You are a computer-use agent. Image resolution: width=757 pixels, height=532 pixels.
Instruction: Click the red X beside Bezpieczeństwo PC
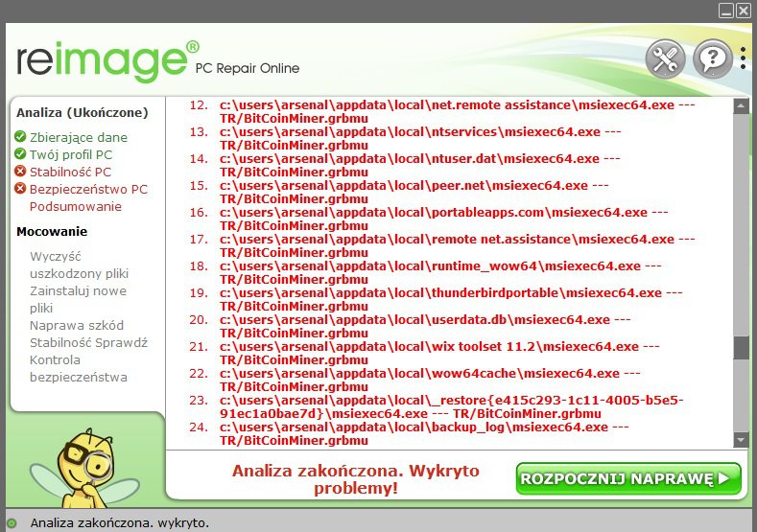click(20, 188)
